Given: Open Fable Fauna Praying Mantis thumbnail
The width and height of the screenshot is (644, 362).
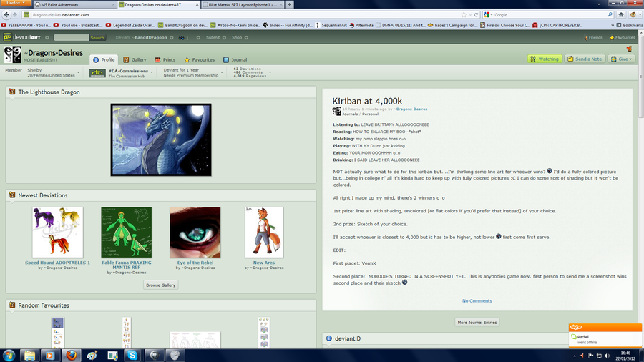Looking at the screenshot, I should 126,233.
